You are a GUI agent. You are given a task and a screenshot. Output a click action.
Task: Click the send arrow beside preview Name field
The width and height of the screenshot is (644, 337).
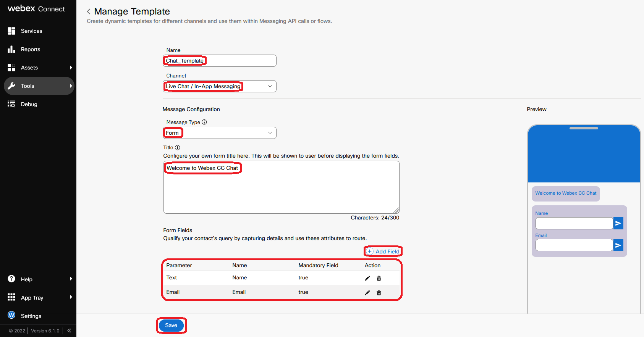pyautogui.click(x=618, y=223)
